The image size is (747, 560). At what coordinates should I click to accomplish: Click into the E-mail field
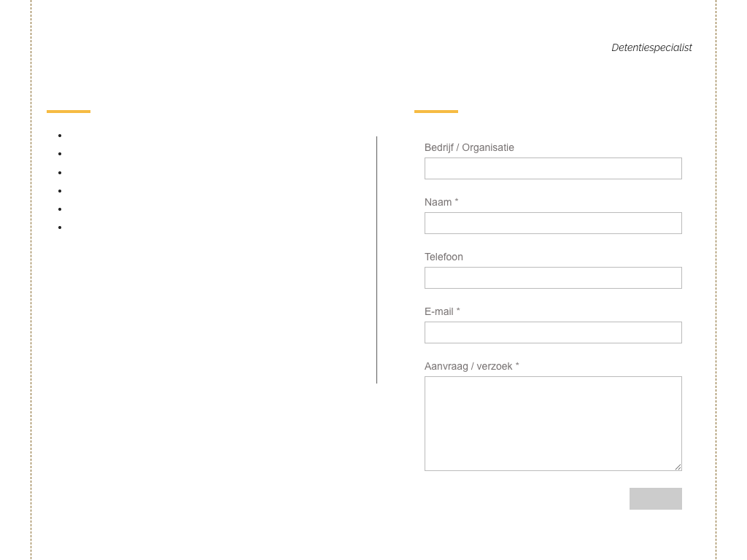553,332
